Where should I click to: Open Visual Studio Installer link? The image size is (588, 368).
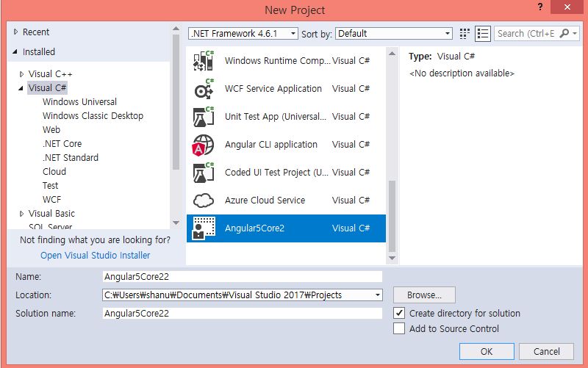click(x=96, y=255)
